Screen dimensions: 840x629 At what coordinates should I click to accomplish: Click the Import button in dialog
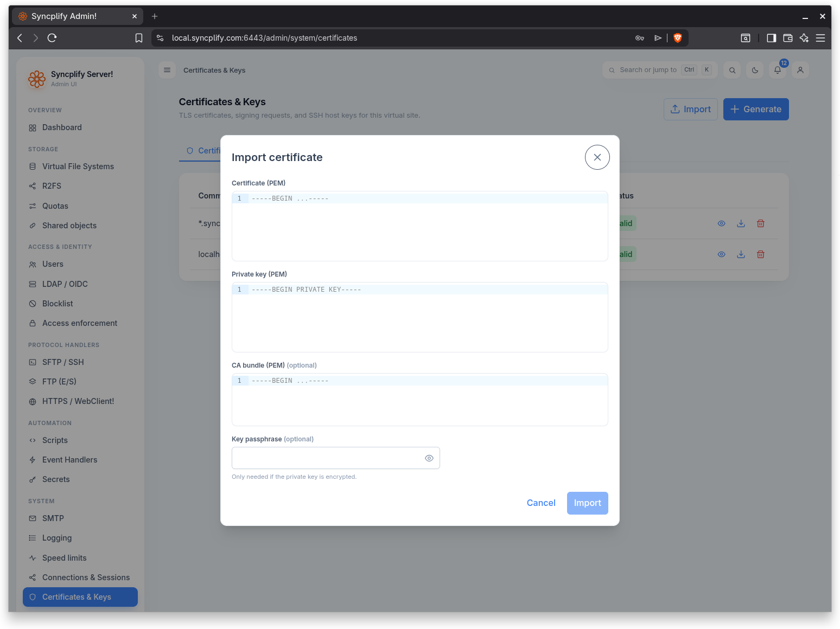click(587, 503)
